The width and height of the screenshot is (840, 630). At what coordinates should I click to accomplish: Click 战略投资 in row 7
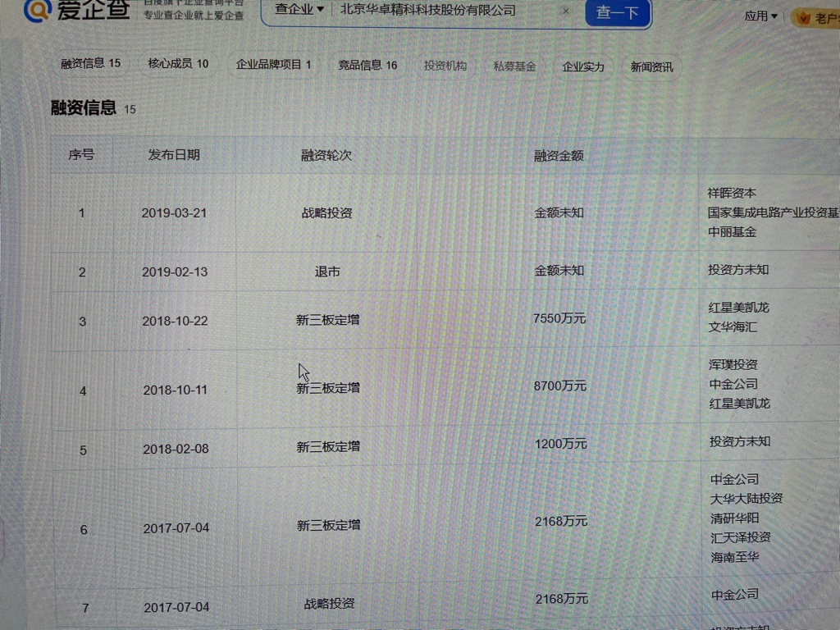pyautogui.click(x=329, y=604)
